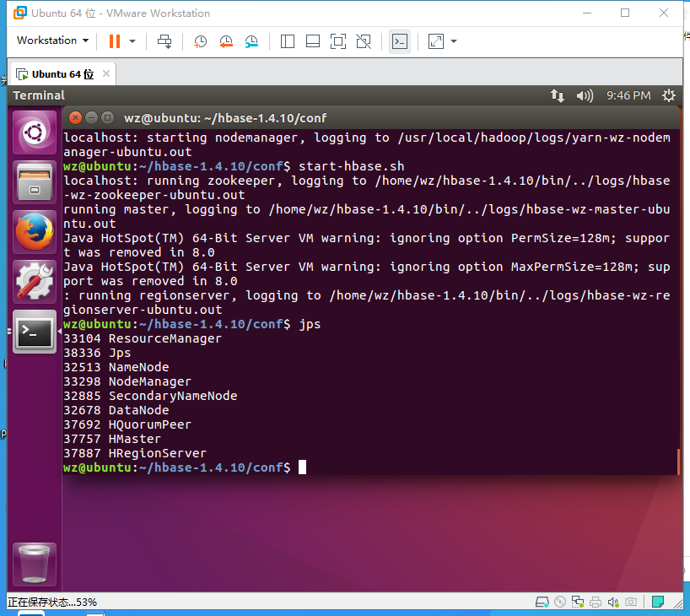Screen dimensions: 690x616
Task: Click the '37692 HQuorumPeer' output line
Action: [x=127, y=425]
